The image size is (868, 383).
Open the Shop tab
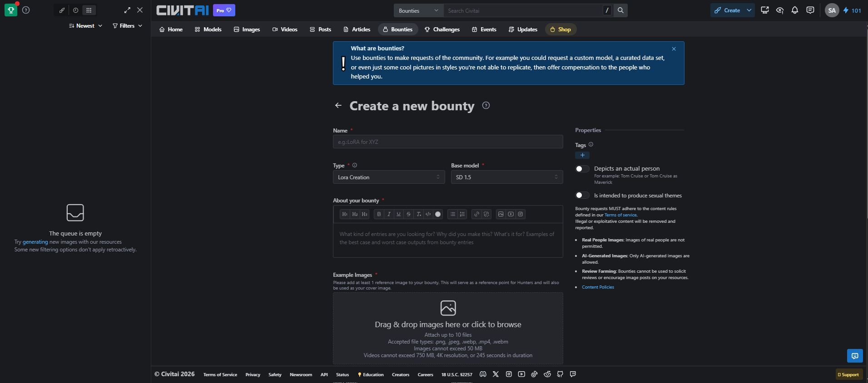point(560,29)
